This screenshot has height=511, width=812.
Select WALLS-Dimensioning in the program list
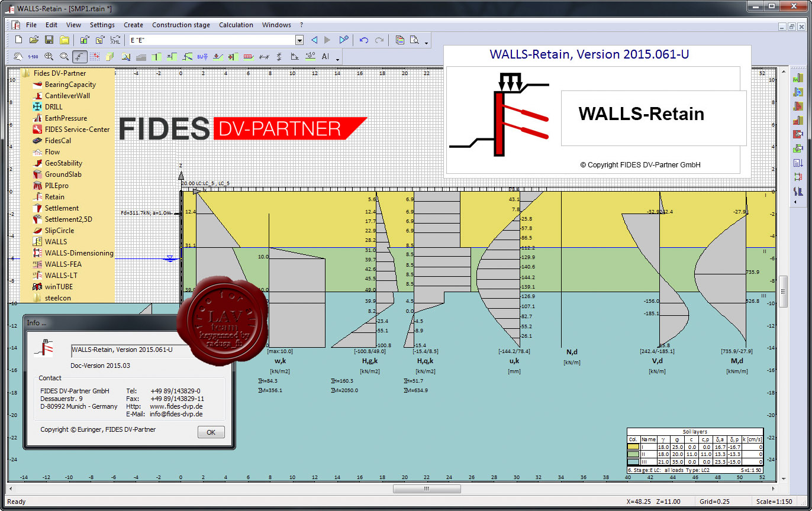(79, 253)
